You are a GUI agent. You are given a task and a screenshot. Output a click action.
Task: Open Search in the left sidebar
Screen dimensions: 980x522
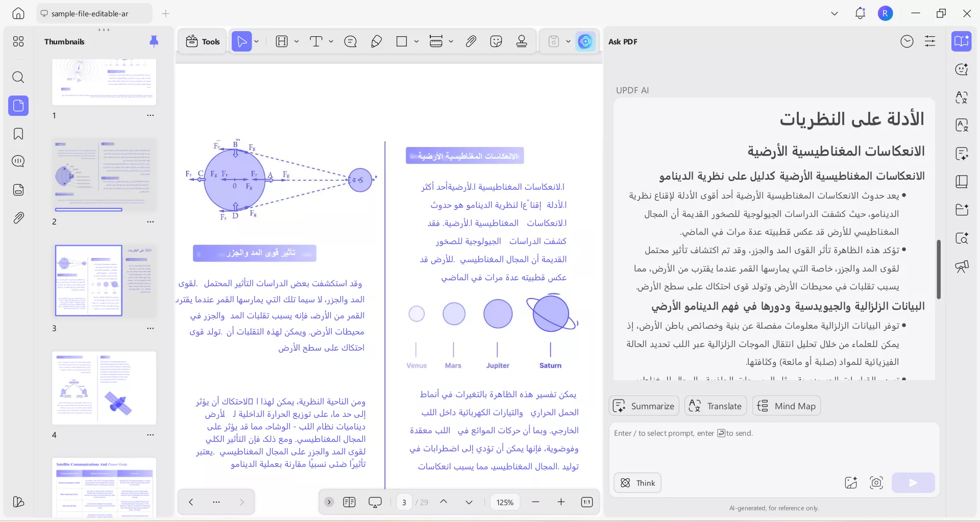[x=18, y=78]
